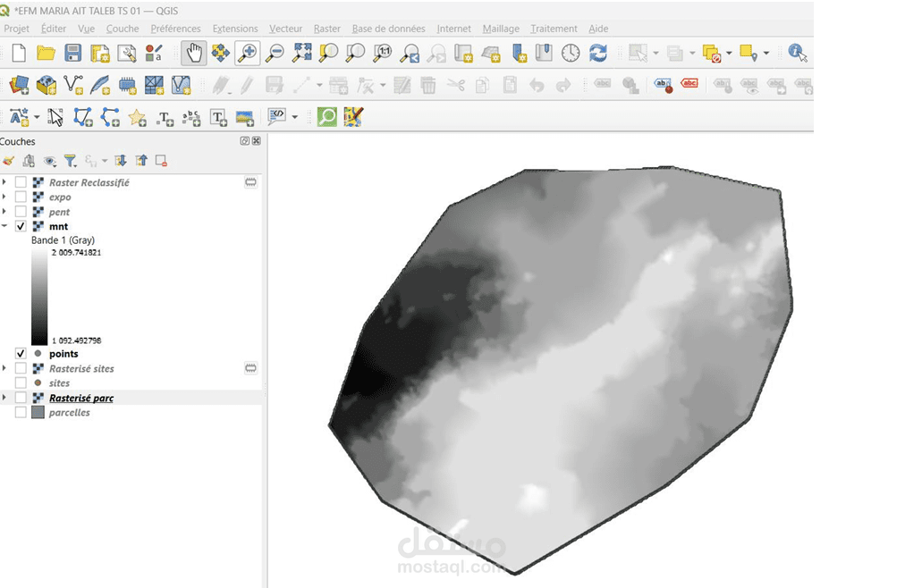Click the Zoom Full extent icon

tap(302, 53)
